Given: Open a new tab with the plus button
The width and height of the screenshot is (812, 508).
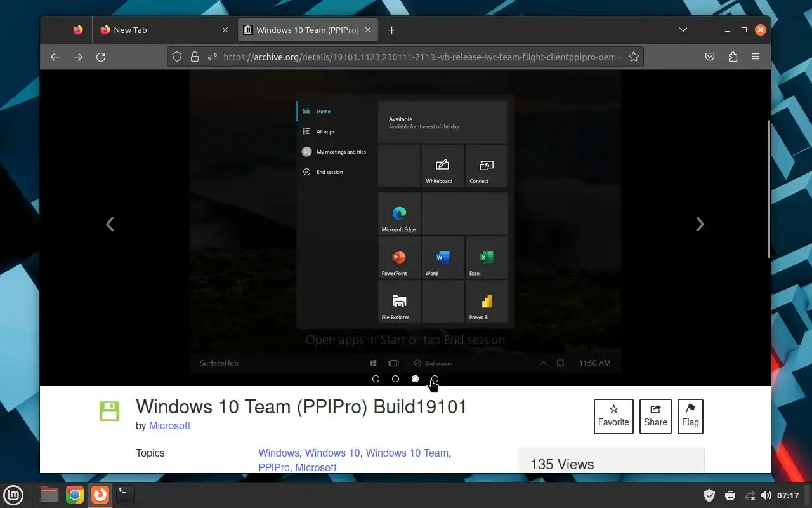Looking at the screenshot, I should [x=392, y=30].
